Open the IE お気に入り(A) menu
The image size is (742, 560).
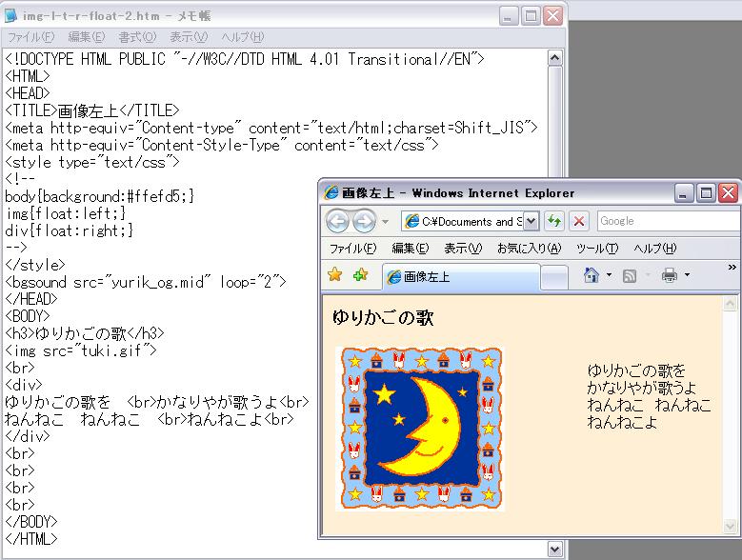[529, 249]
